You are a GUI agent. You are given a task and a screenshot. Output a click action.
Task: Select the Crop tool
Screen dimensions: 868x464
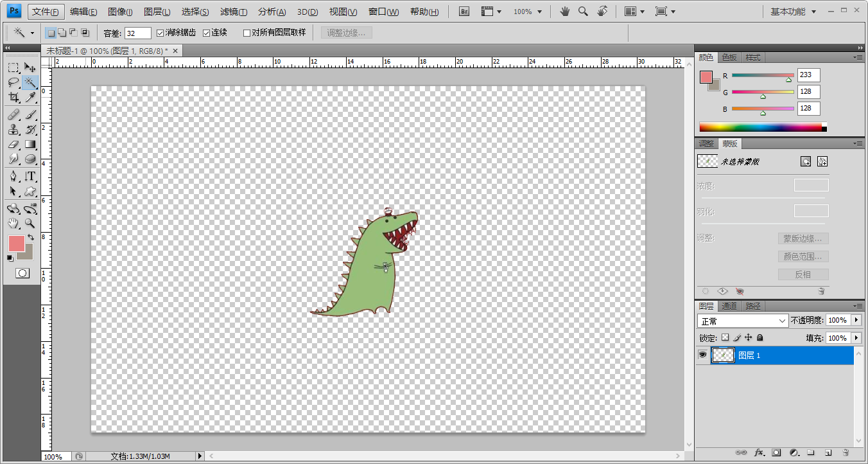coord(13,98)
